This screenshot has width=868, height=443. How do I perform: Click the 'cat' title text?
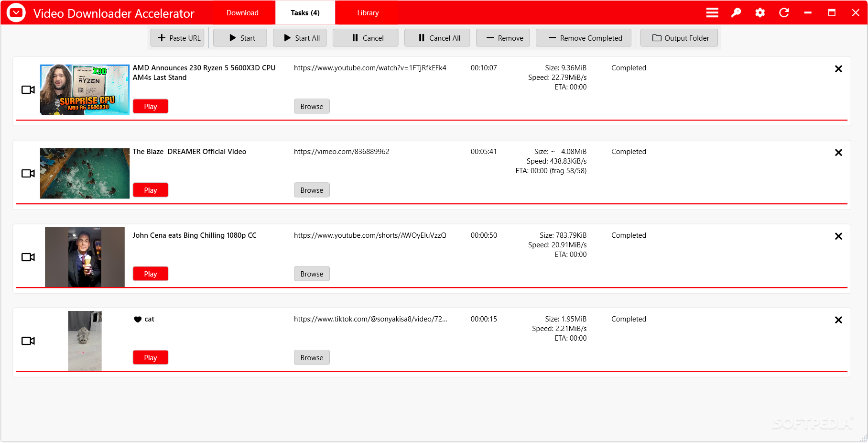pos(149,319)
